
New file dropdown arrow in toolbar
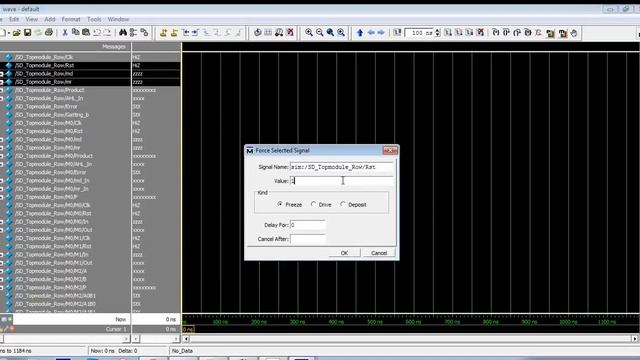[9, 33]
